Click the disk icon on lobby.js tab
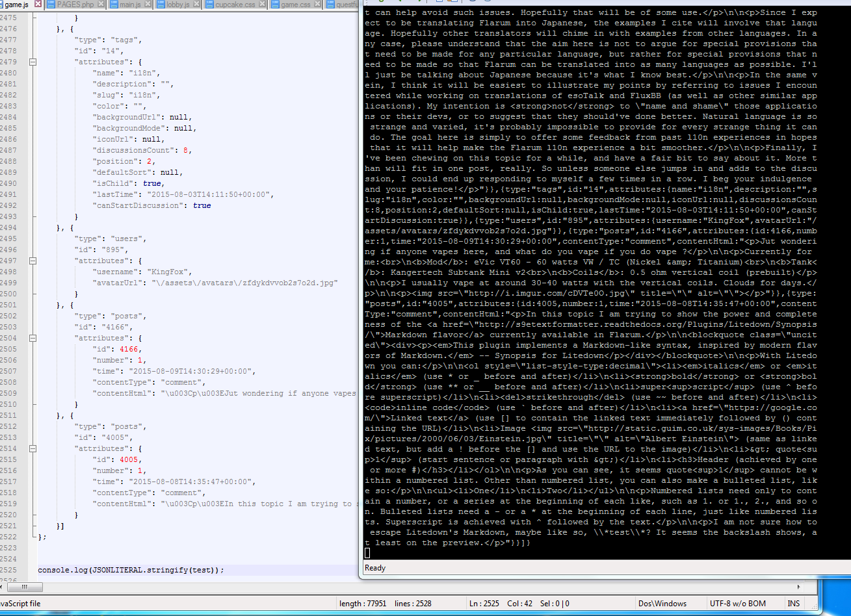This screenshot has width=851, height=616. [161, 4]
